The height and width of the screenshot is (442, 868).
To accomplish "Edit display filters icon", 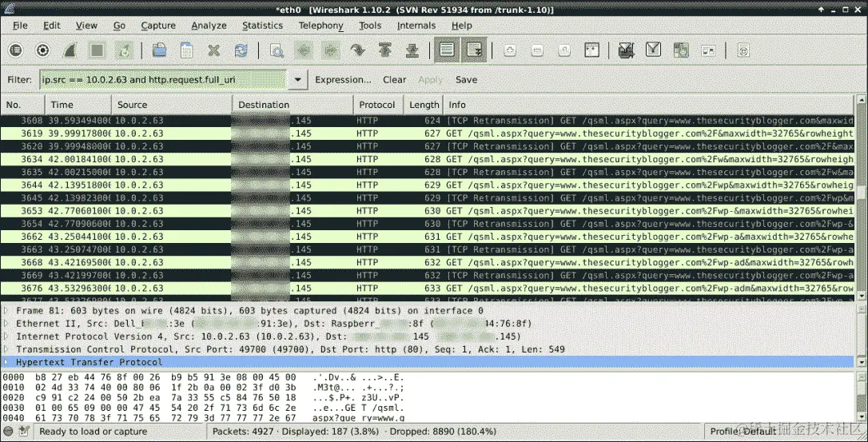I will click(x=653, y=50).
